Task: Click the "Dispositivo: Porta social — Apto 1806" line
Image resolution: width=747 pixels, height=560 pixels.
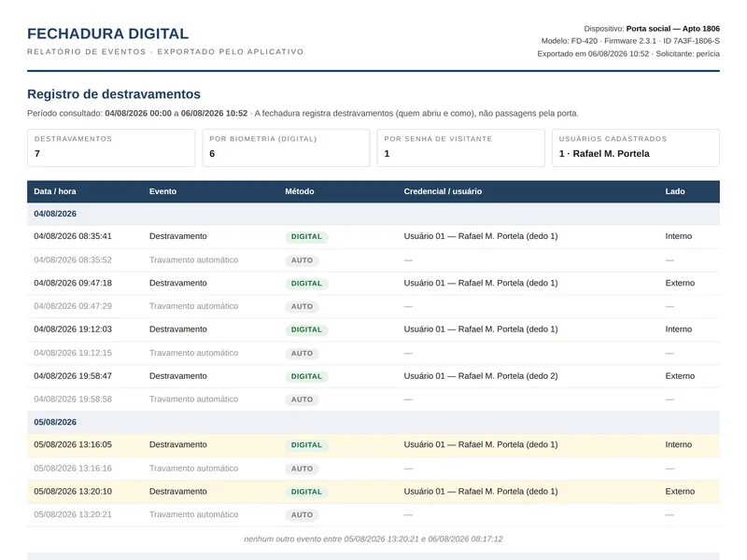Action: click(652, 29)
